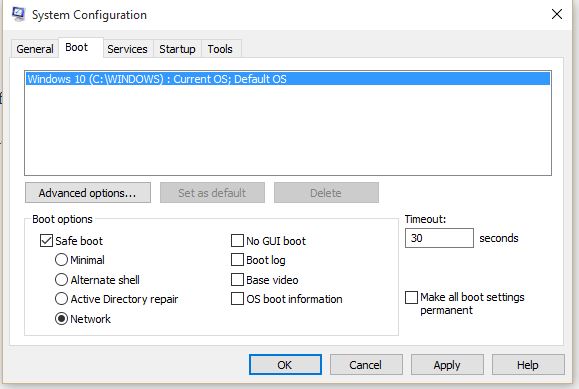This screenshot has height=389, width=579.
Task: Enable No GUI boot
Action: [x=237, y=240]
